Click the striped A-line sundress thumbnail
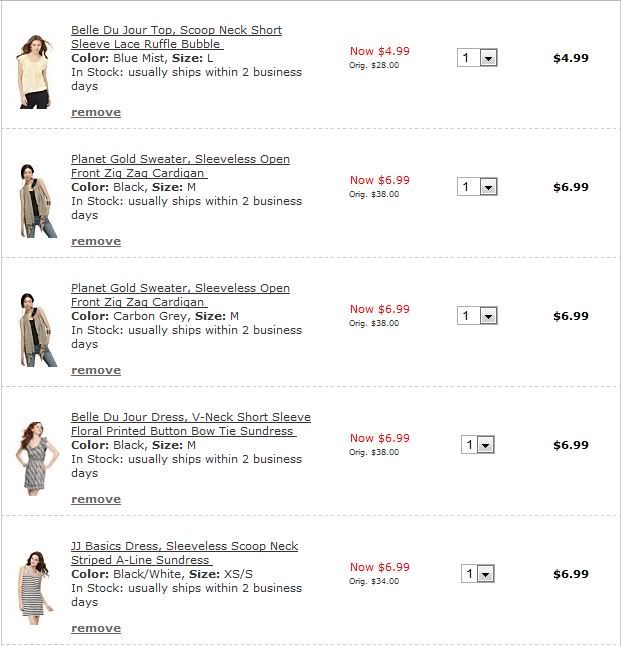This screenshot has height=646, width=621. pyautogui.click(x=36, y=587)
